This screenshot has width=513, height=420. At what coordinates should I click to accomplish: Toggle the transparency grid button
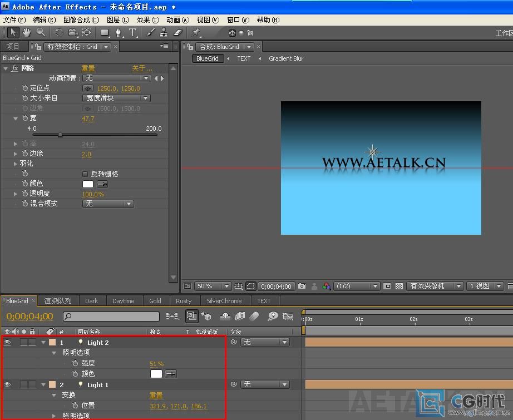(x=399, y=286)
